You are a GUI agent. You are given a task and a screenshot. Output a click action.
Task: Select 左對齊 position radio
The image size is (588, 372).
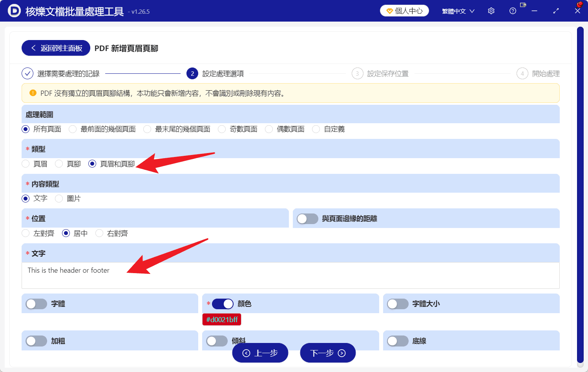point(26,233)
